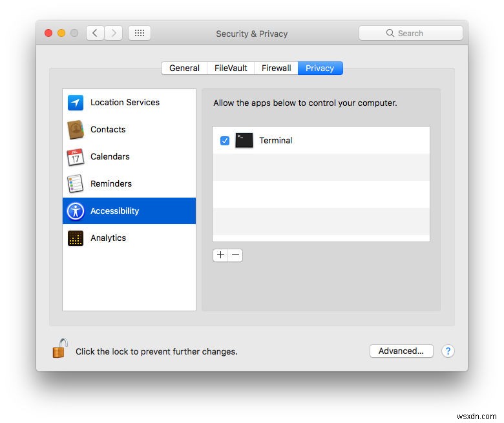Click the Contacts address book icon
Image resolution: width=504 pixels, height=423 pixels.
76,130
